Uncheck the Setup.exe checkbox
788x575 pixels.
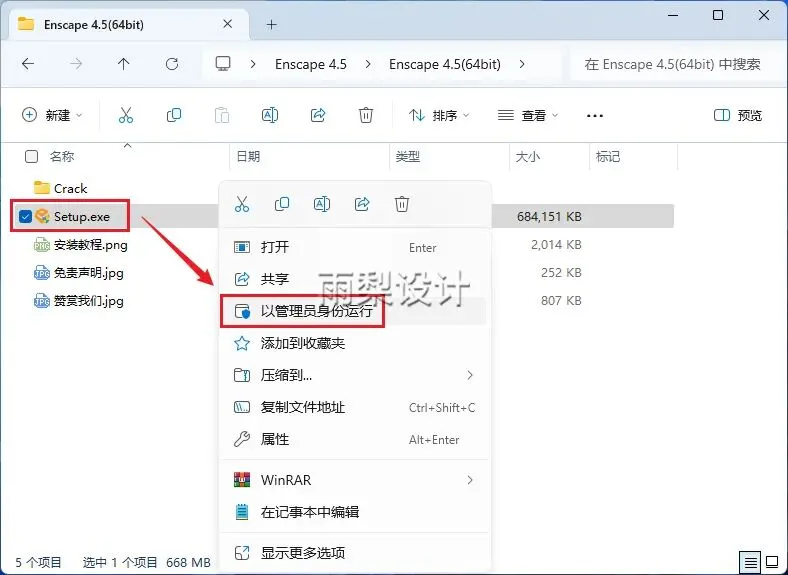coord(25,217)
